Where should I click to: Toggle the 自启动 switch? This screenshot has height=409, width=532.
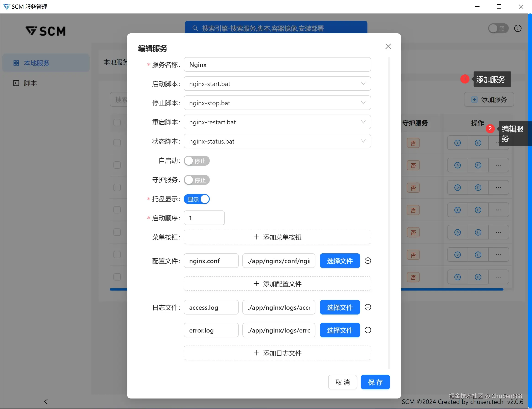tap(197, 161)
